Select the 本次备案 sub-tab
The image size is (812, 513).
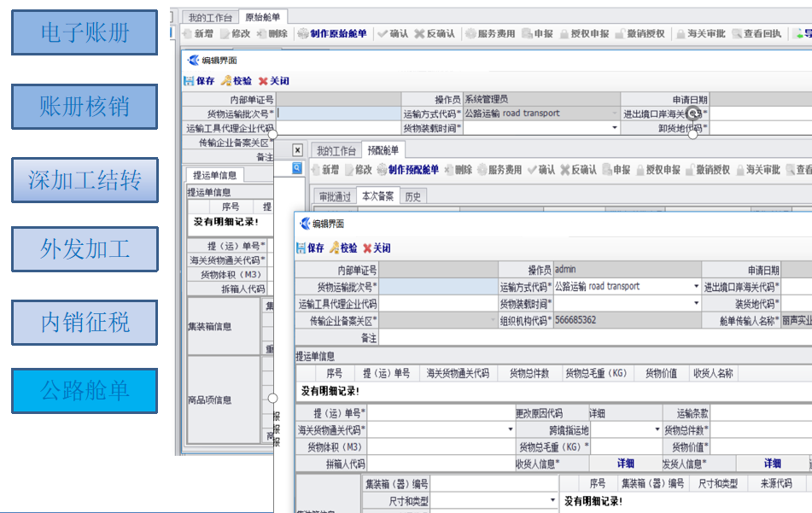pyautogui.click(x=378, y=196)
